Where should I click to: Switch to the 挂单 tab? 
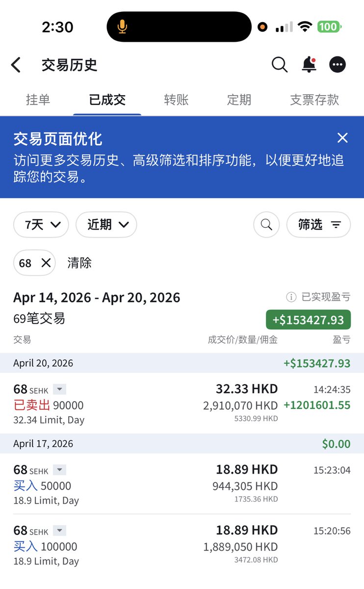[38, 100]
